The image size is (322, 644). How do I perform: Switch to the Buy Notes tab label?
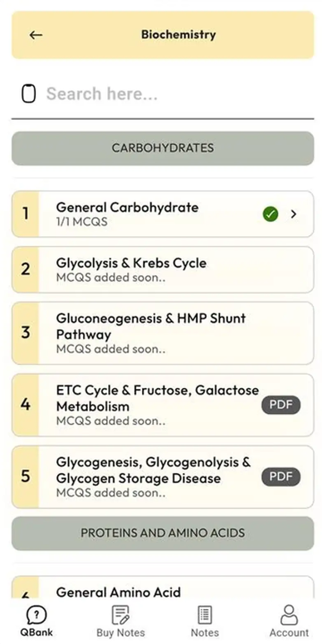[x=121, y=632]
